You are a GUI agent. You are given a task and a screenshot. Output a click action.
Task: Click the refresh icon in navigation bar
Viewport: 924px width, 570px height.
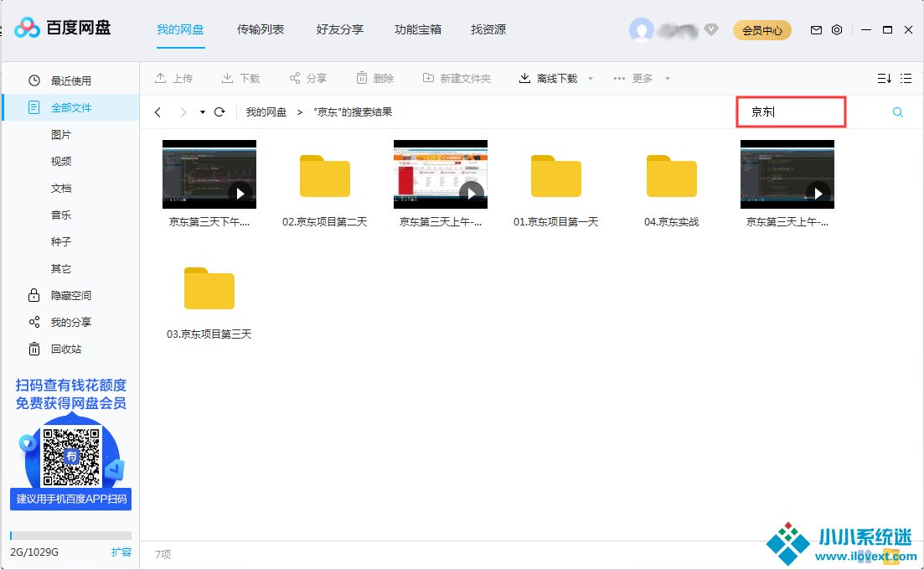(219, 112)
